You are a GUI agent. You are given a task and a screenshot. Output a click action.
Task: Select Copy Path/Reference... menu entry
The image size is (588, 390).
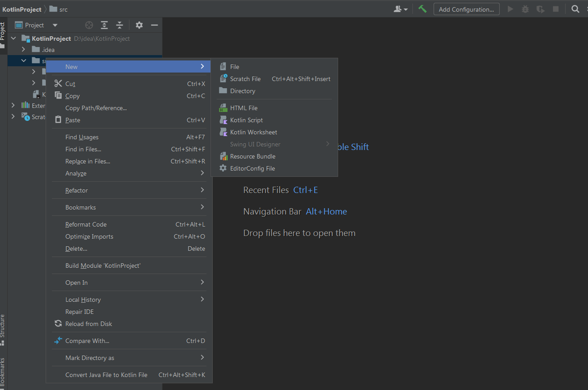pyautogui.click(x=129, y=108)
